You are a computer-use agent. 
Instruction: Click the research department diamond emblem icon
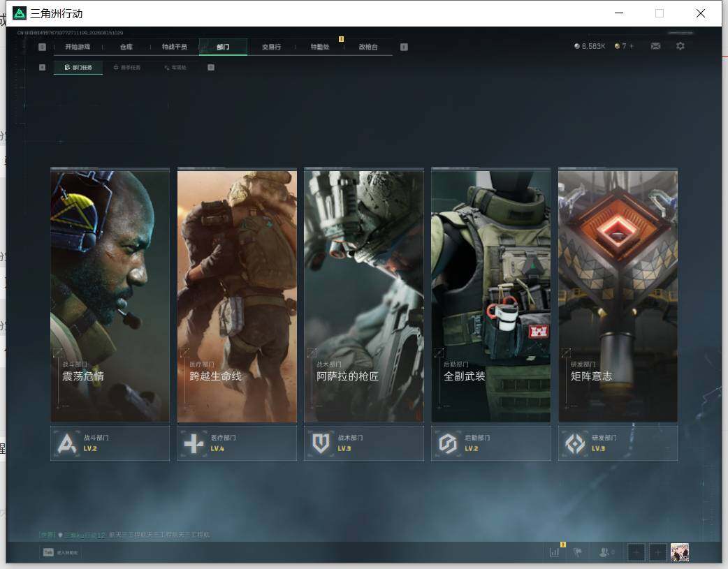pyautogui.click(x=575, y=444)
